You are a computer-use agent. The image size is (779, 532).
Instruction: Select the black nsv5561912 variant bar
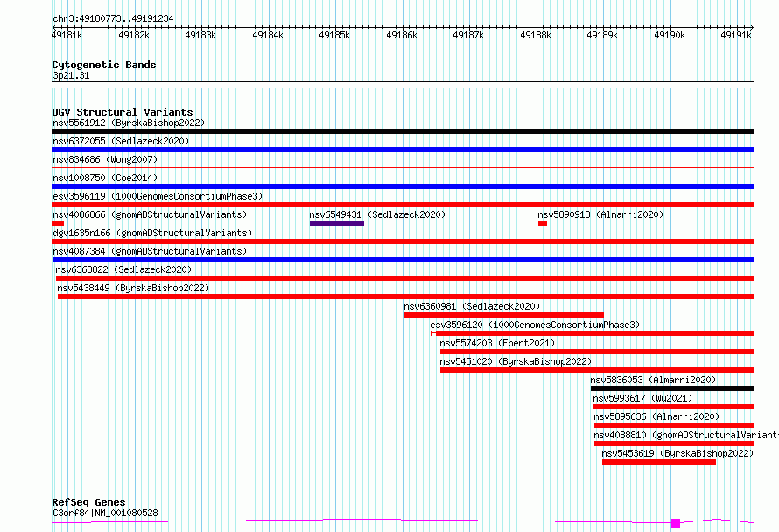point(403,131)
